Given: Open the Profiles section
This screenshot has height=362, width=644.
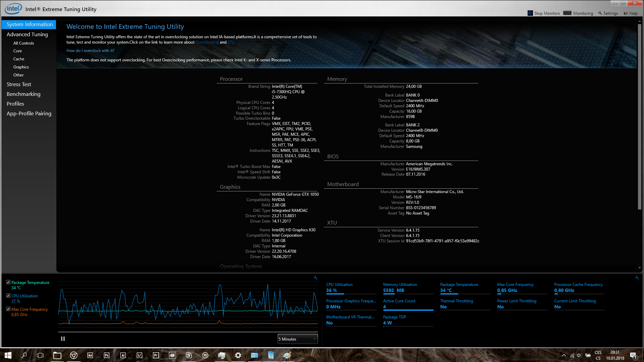Looking at the screenshot, I should [15, 104].
